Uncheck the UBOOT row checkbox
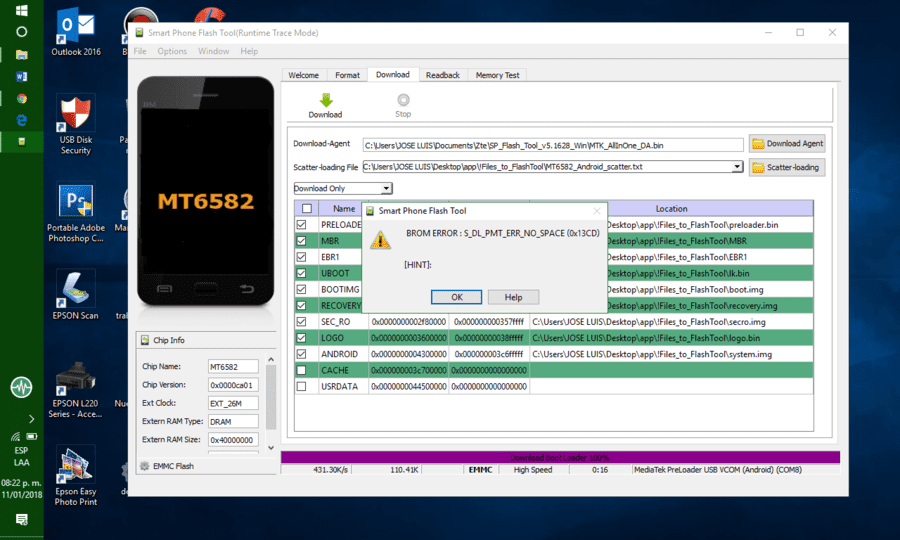The image size is (900, 540). (302, 273)
